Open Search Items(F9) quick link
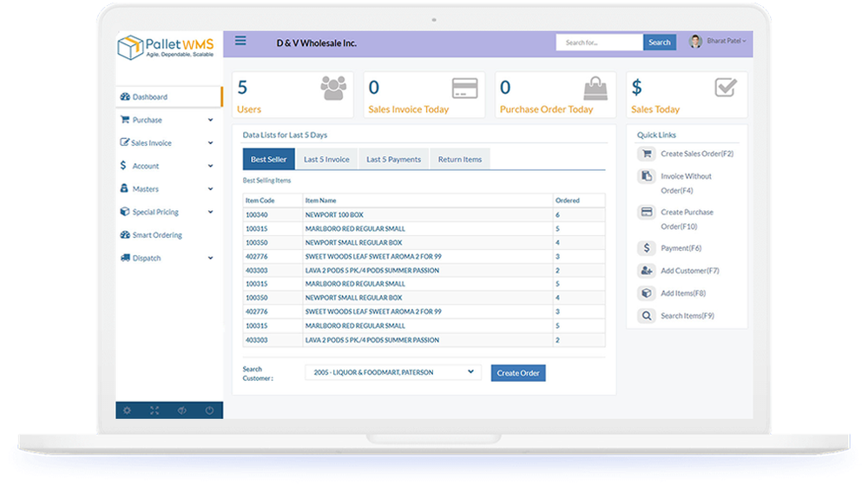The width and height of the screenshot is (868, 486). 687,316
